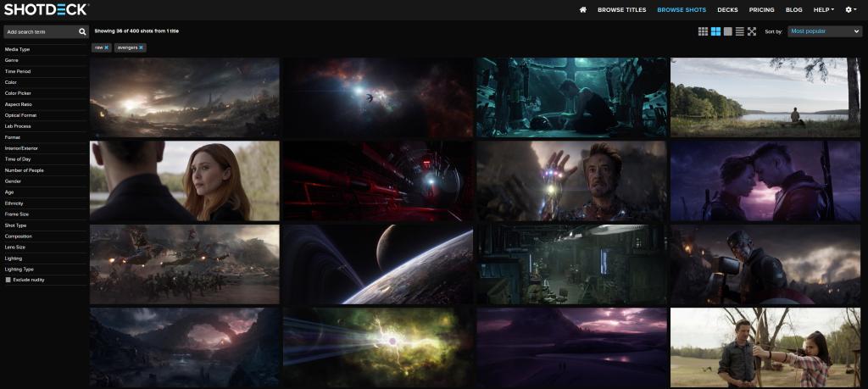The height and width of the screenshot is (389, 868).
Task: Click the Add search term field
Action: 41,31
